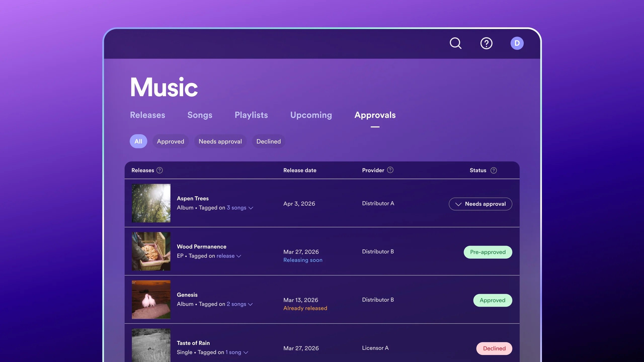Click the Already released link under Genesis

305,308
